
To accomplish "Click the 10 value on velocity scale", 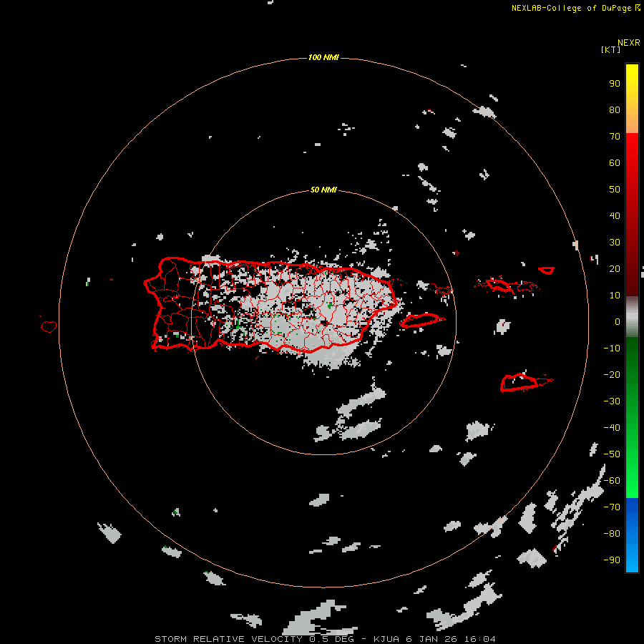I will (615, 296).
